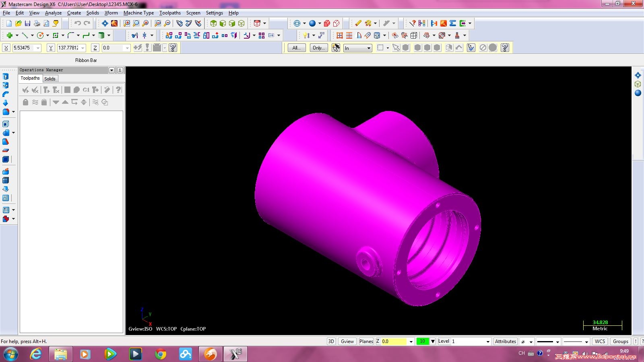Click the Gview button in status bar
Image resolution: width=644 pixels, height=362 pixels.
[347, 341]
